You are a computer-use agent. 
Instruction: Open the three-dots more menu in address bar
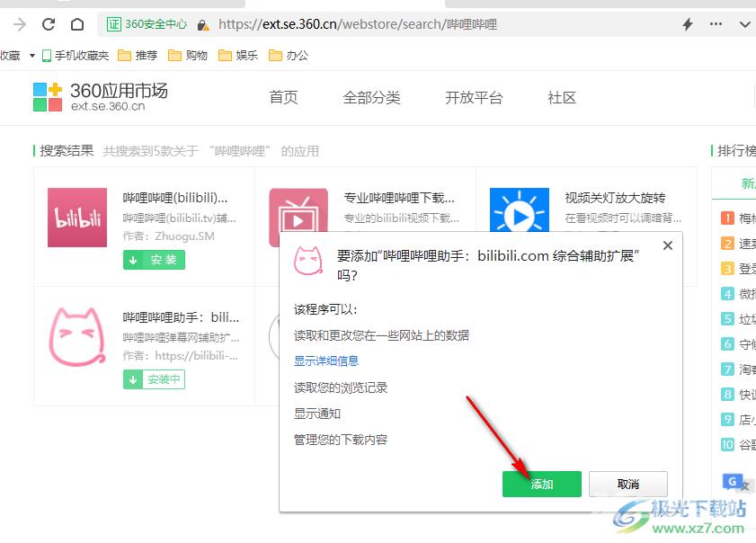716,24
